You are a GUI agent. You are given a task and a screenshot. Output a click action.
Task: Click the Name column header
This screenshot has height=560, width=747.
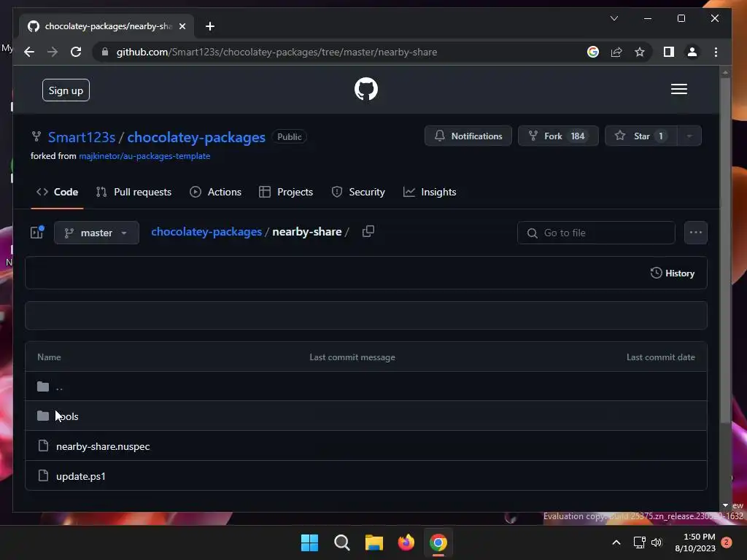(x=49, y=357)
